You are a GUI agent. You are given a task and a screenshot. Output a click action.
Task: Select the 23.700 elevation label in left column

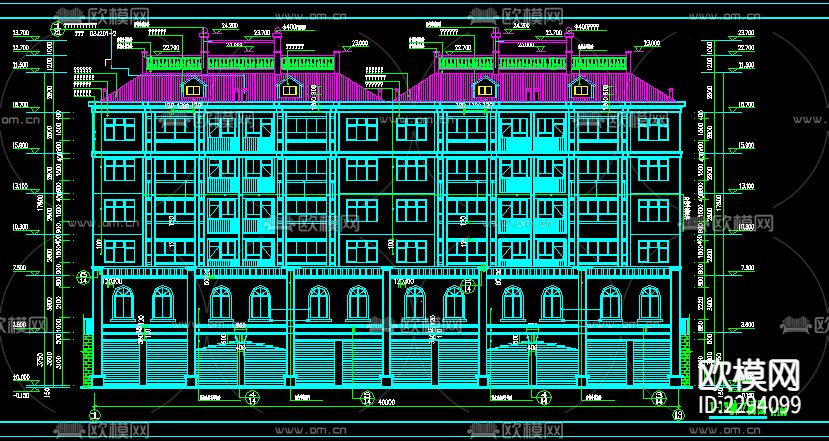(x=21, y=33)
